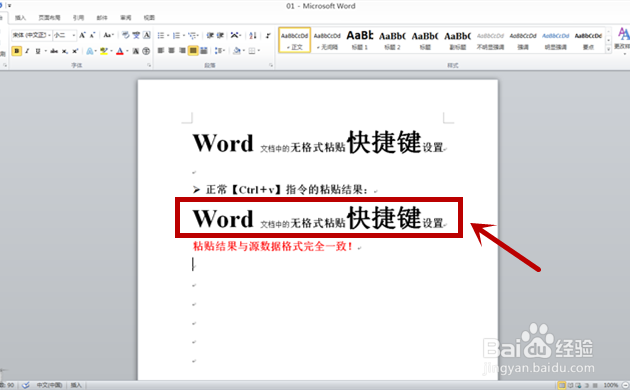Open the Mailings ribbon tab
Viewport: 630px width, 390px height.
tap(102, 18)
